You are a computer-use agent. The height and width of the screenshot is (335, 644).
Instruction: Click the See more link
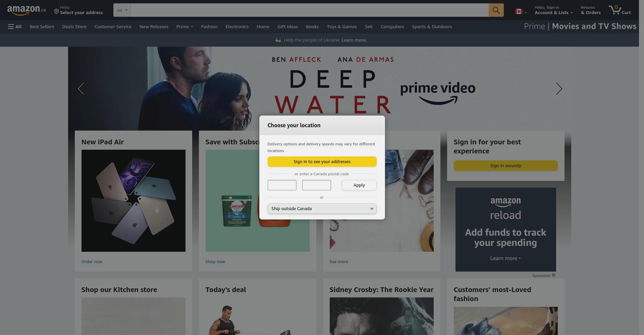point(339,261)
